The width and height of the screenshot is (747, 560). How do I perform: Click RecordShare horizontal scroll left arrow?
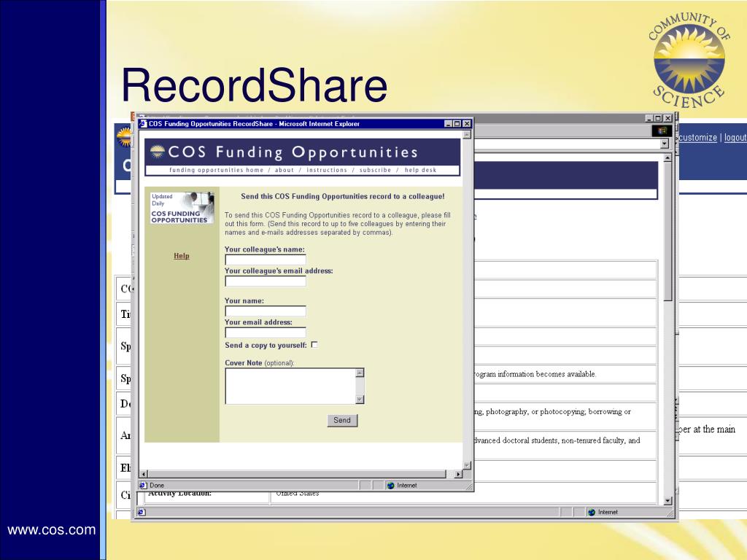144,474
